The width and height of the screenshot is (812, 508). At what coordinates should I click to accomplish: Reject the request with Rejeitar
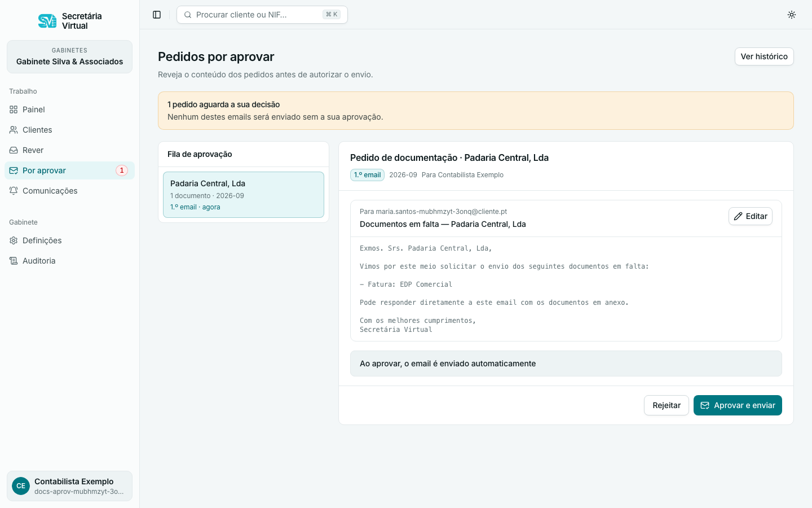pyautogui.click(x=667, y=405)
